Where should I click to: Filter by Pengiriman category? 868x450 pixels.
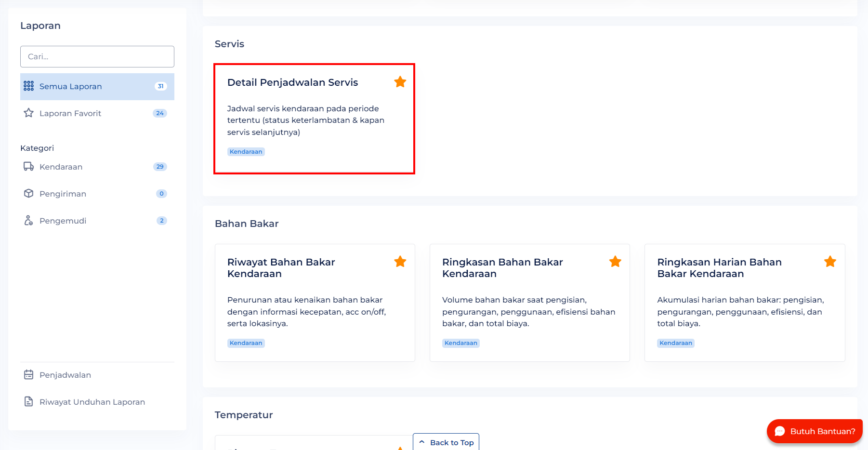(97, 194)
